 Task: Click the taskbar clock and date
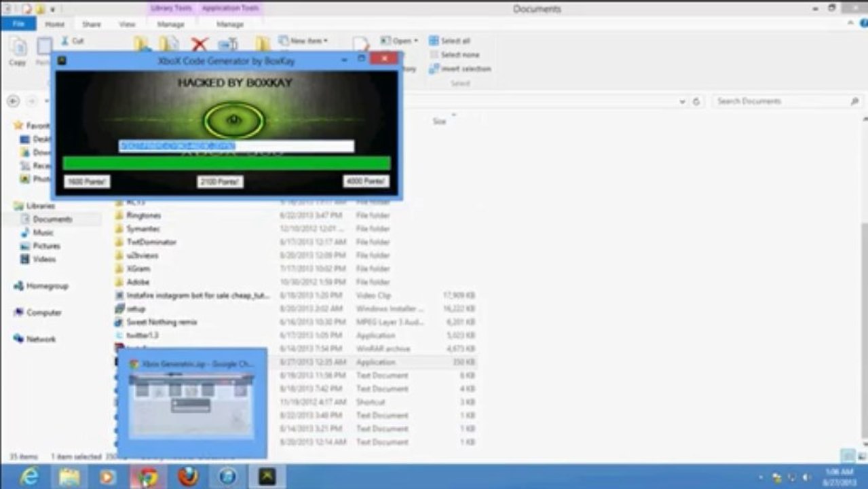[840, 477]
